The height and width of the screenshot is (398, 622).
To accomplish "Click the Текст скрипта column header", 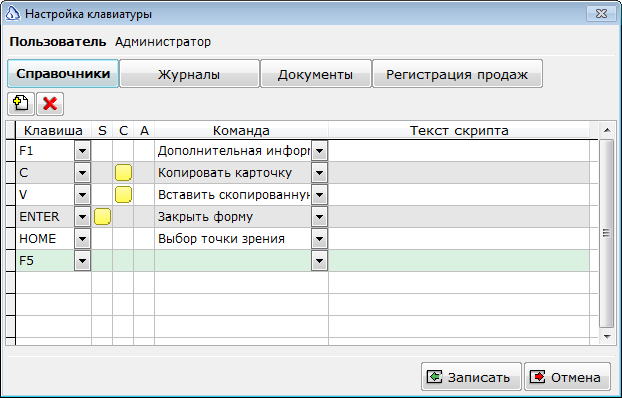I will pos(459,130).
